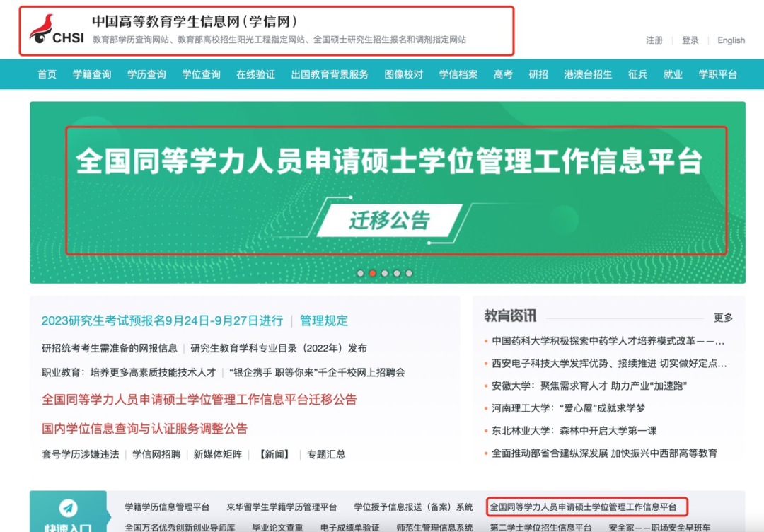
Task: Click the paper plane quick entry icon
Action: 68,508
